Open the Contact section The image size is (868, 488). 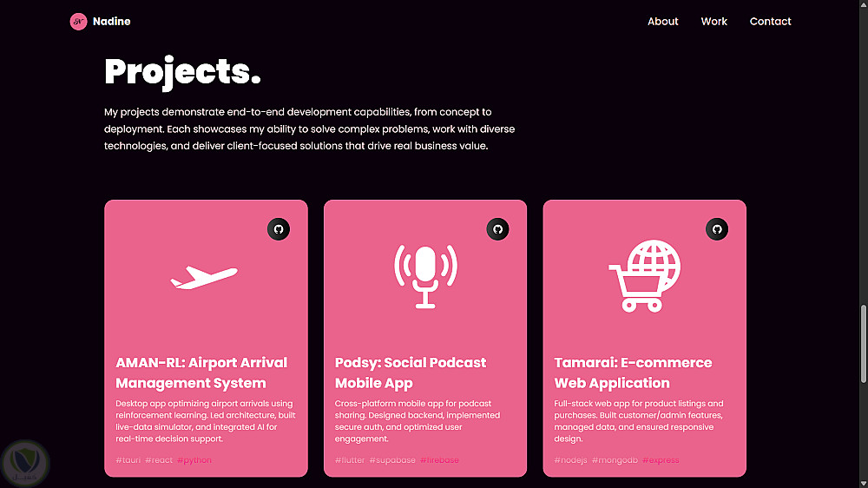(771, 22)
